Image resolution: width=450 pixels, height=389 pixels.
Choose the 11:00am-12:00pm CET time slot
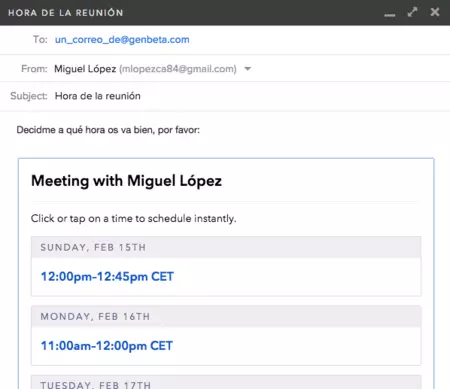pyautogui.click(x=107, y=346)
